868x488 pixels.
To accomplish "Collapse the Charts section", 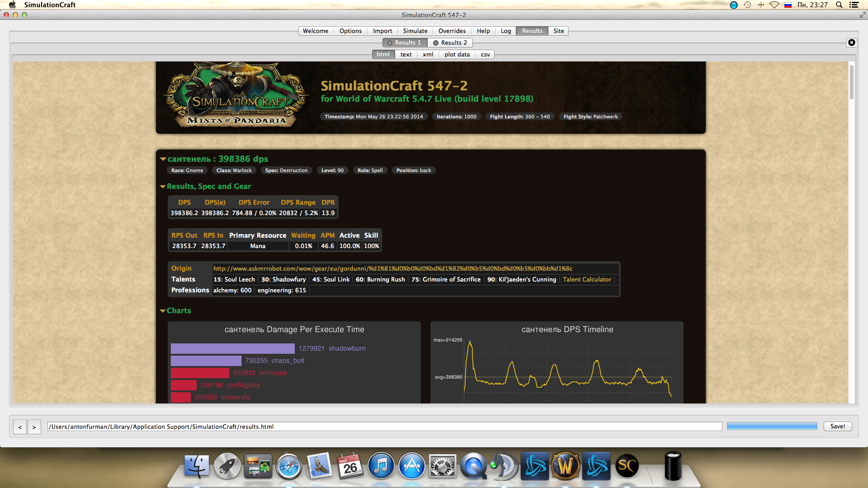I will [x=163, y=311].
